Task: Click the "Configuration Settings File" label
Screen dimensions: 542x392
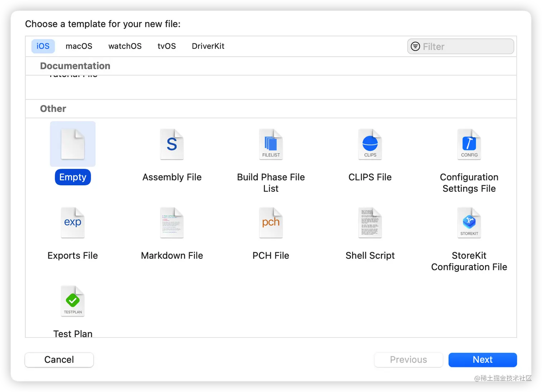Action: coord(469,183)
